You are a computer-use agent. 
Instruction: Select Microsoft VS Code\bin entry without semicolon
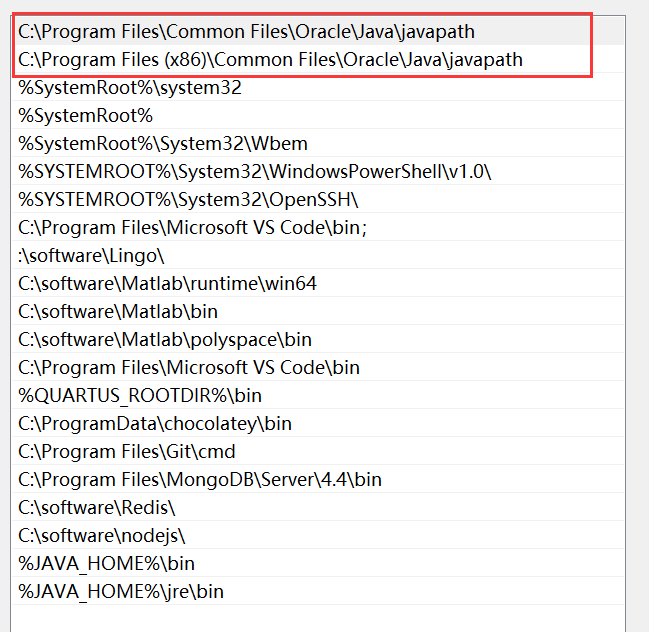click(318, 367)
